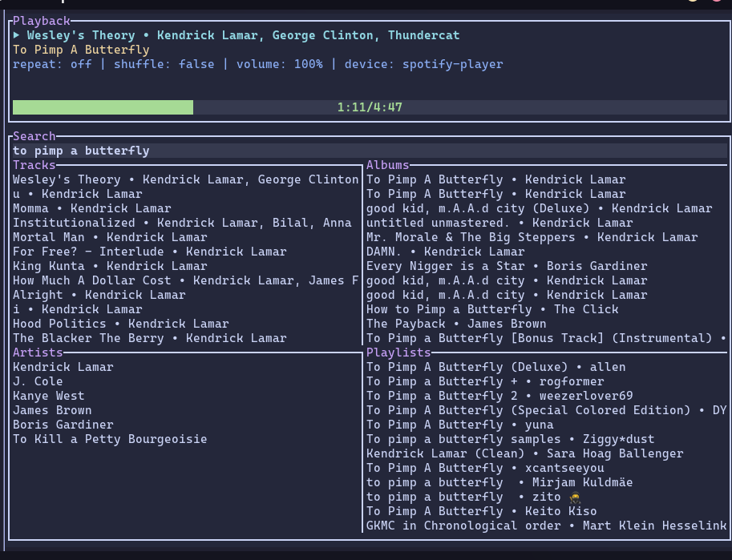Click album name 'To Pimp A Butterfly' in Playback

(81, 50)
